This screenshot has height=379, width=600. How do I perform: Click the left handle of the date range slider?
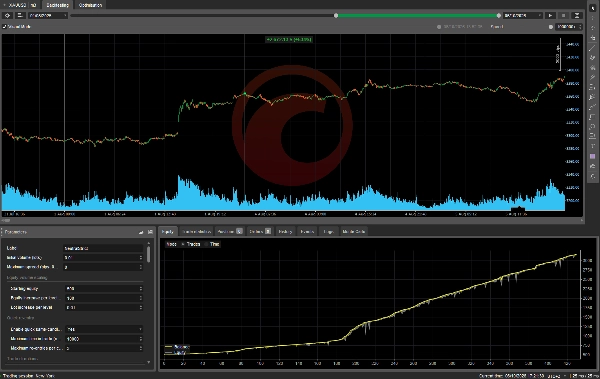click(x=336, y=16)
